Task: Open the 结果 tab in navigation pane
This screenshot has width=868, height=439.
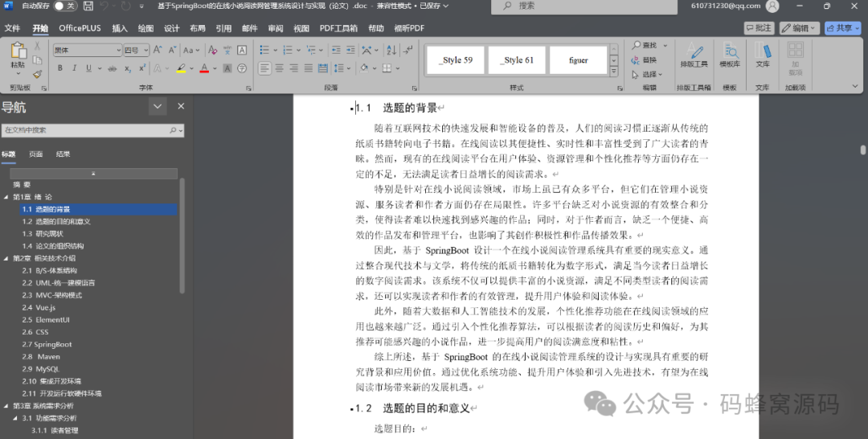Action: tap(63, 154)
